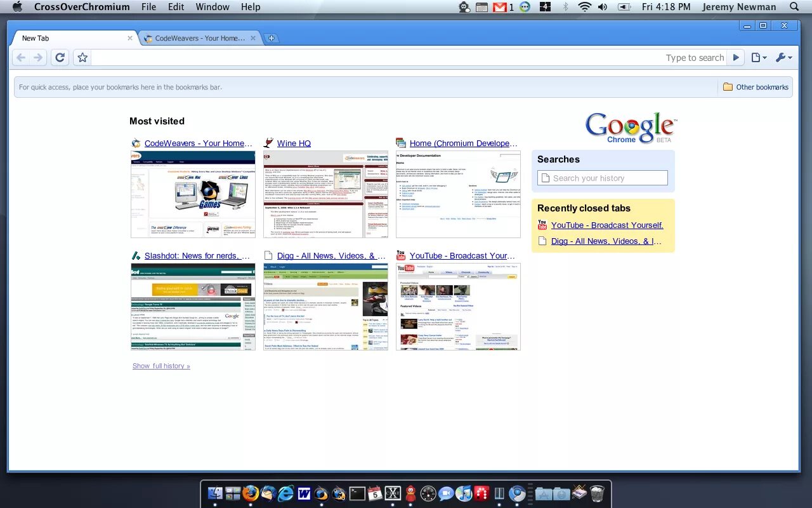The image size is (812, 508).
Task: Open the volume control in menu bar
Action: (x=602, y=7)
